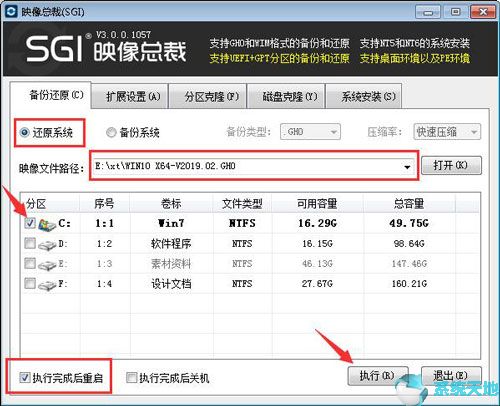Close the SGI window
500x406 pixels.
[x=482, y=12]
